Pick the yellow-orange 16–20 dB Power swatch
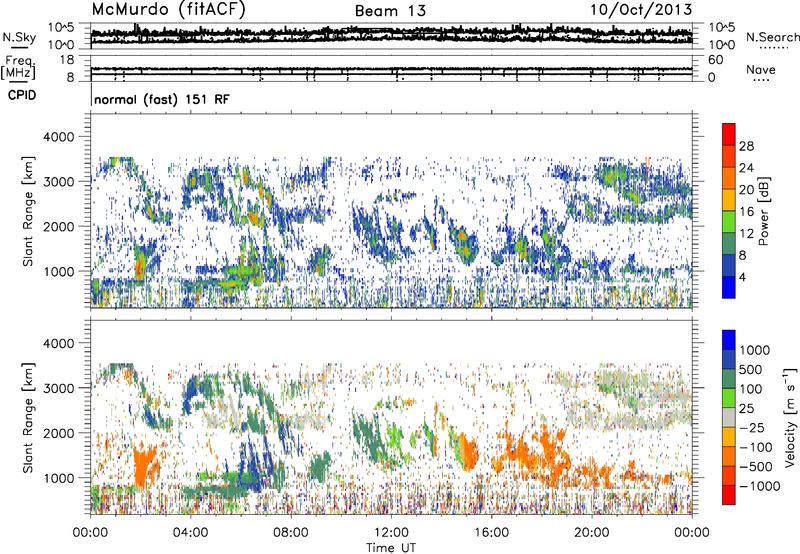 click(x=729, y=200)
